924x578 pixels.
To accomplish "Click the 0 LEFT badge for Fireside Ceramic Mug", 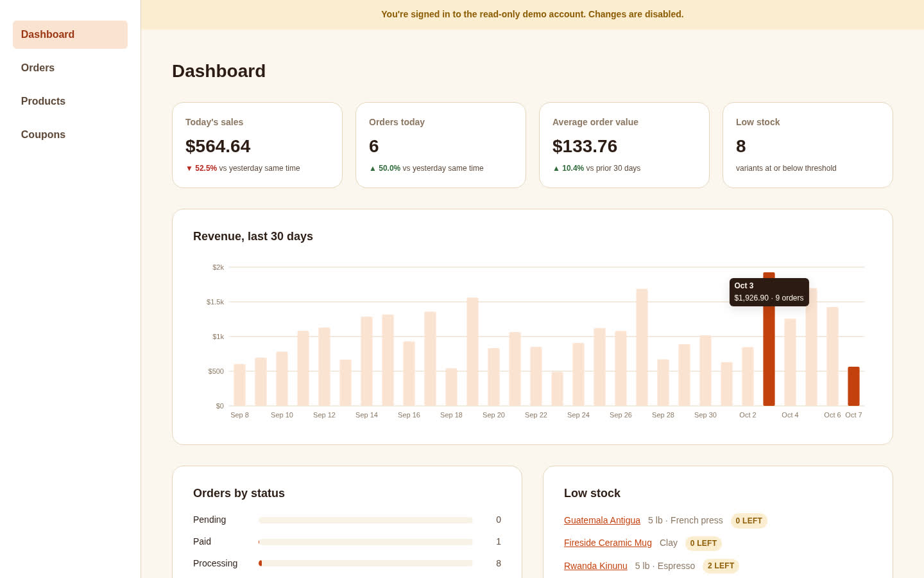I will [703, 543].
